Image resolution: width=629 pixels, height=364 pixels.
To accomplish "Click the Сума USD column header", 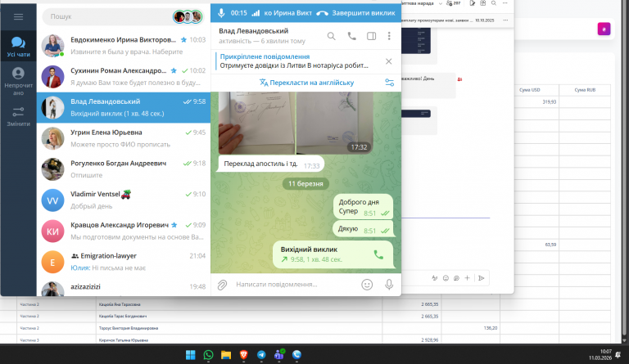I will [x=530, y=90].
